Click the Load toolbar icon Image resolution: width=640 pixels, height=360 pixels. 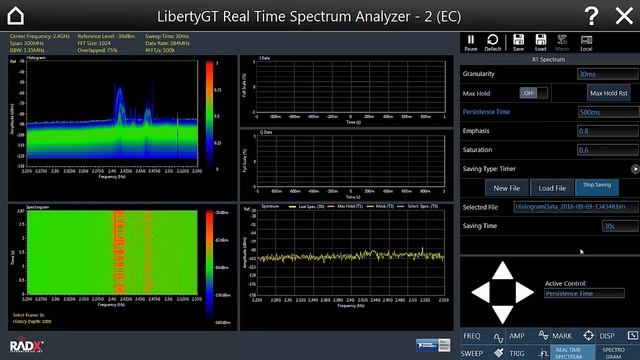pyautogui.click(x=540, y=43)
